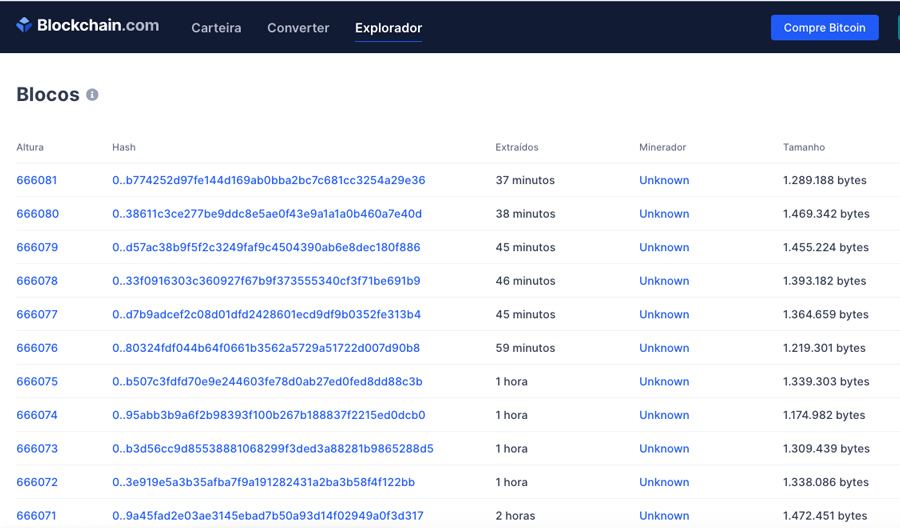The width and height of the screenshot is (900, 528).
Task: Click Unknown miner for block 666079
Action: click(x=664, y=248)
